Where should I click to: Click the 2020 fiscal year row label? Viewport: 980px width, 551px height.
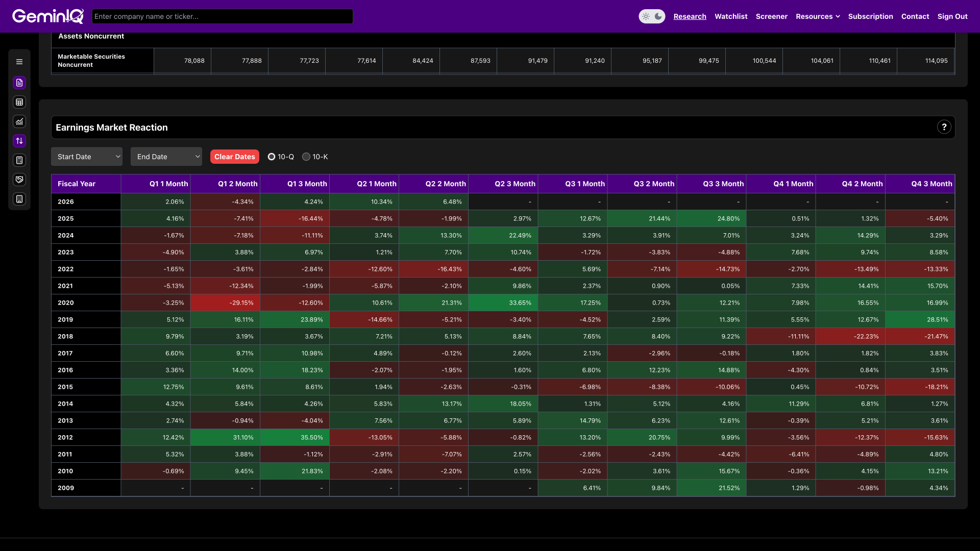(x=86, y=303)
